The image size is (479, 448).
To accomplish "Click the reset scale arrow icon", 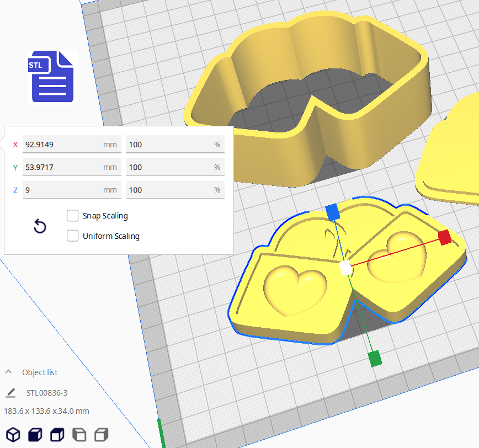I will click(x=40, y=226).
